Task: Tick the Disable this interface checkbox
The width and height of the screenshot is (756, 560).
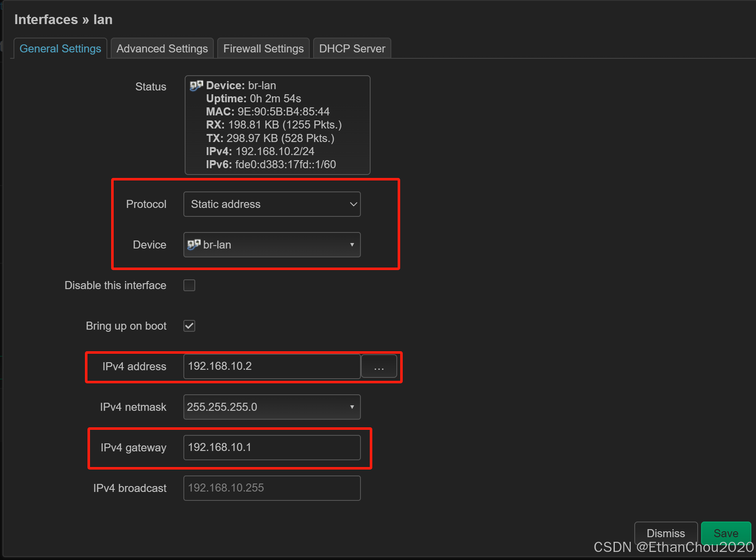Action: [x=189, y=285]
